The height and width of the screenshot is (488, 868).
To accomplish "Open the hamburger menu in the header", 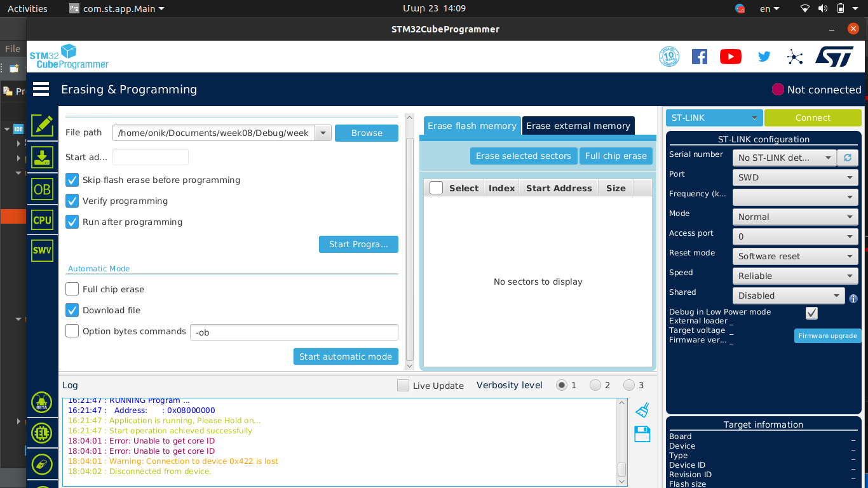I will 41,90.
